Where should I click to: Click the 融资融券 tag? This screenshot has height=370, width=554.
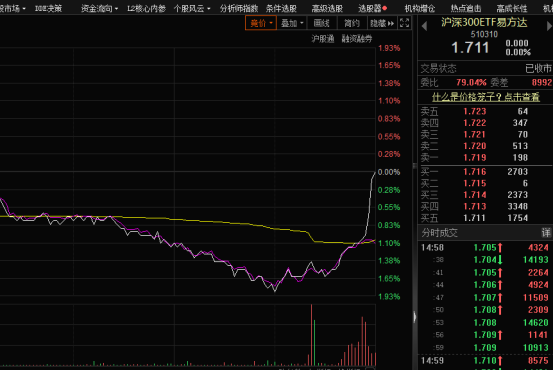(357, 39)
